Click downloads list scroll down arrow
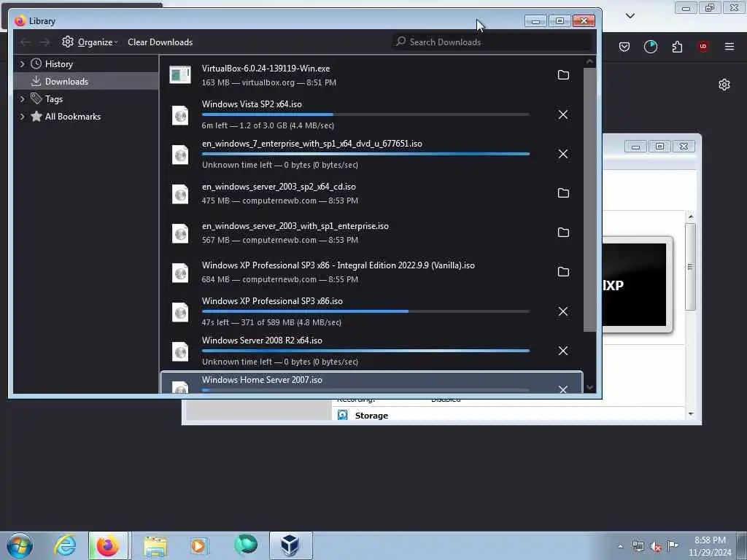 point(589,388)
